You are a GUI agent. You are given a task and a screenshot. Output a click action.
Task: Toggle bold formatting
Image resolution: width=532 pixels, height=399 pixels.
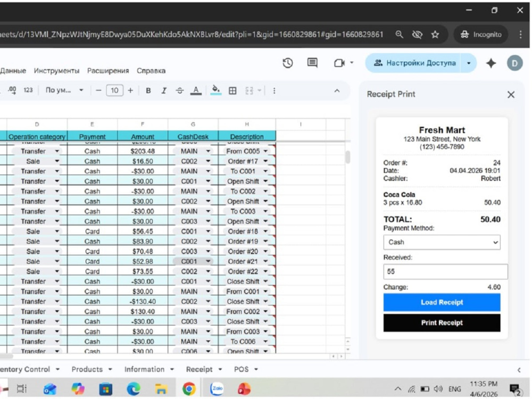pos(148,90)
